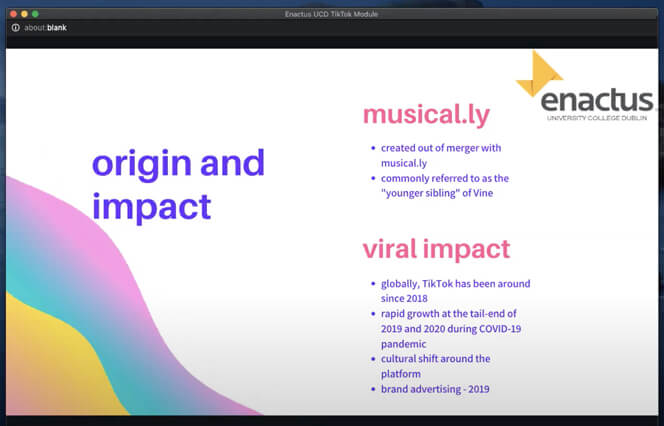Click bullet 'created out of merger with musical.ly'
This screenshot has height=426, width=664.
(437, 155)
